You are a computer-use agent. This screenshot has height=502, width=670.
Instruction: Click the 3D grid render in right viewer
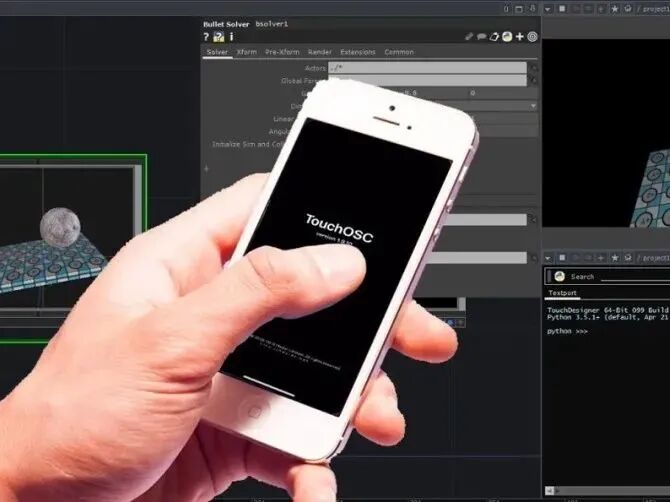650,188
